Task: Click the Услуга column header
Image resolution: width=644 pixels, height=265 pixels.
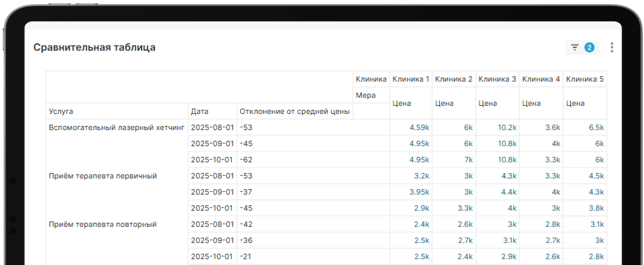Action: coord(61,111)
